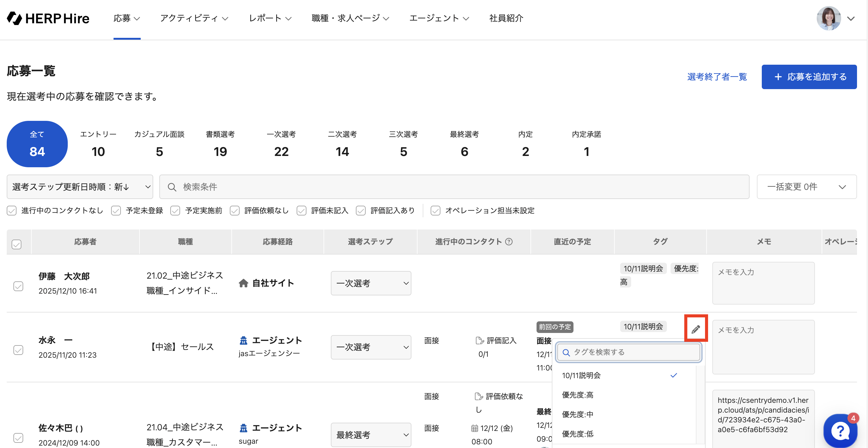868x448 pixels.
Task: Toggle the 予定未登録 filter checkbox
Action: tap(116, 211)
